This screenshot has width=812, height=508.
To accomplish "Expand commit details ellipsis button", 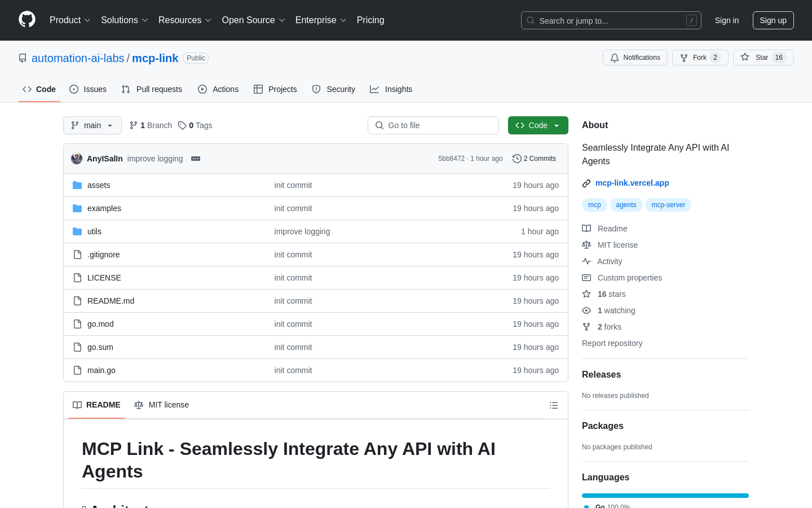I will (x=196, y=159).
